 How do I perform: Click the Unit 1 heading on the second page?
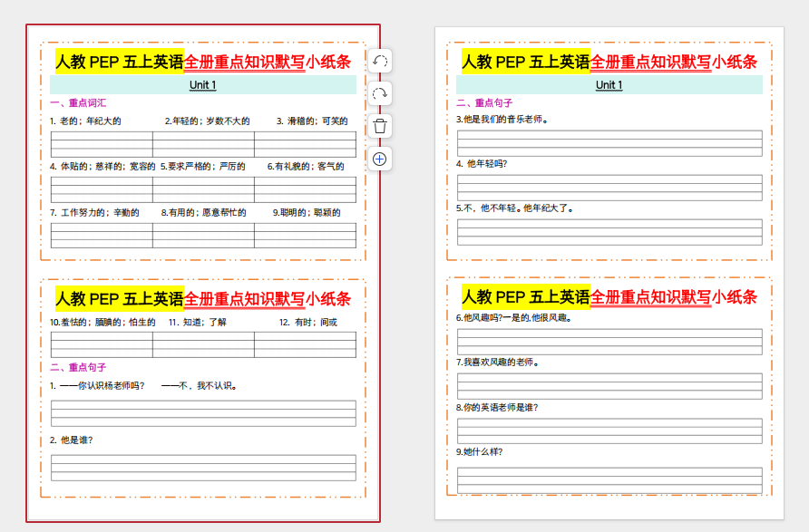pos(609,85)
